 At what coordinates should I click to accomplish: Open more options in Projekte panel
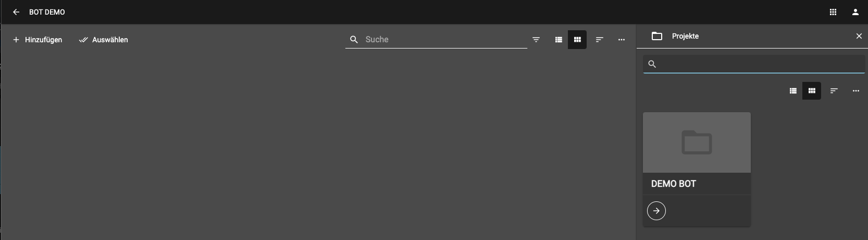coord(855,91)
